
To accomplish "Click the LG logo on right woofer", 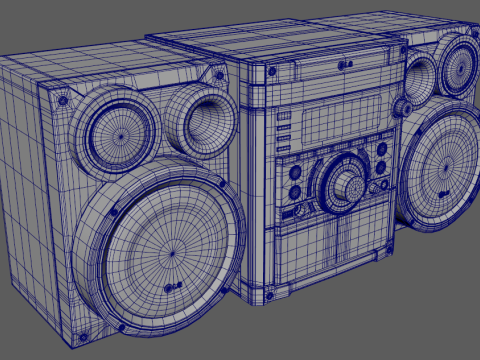I will [x=445, y=194].
